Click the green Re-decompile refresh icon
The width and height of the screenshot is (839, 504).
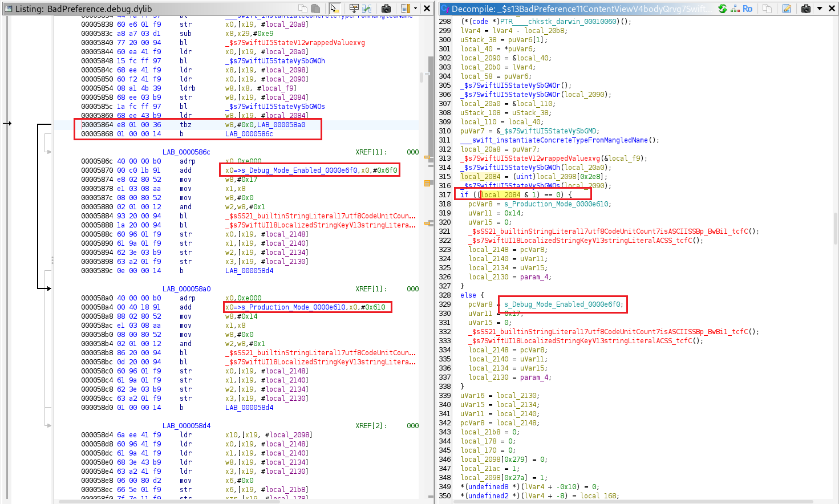tap(723, 9)
